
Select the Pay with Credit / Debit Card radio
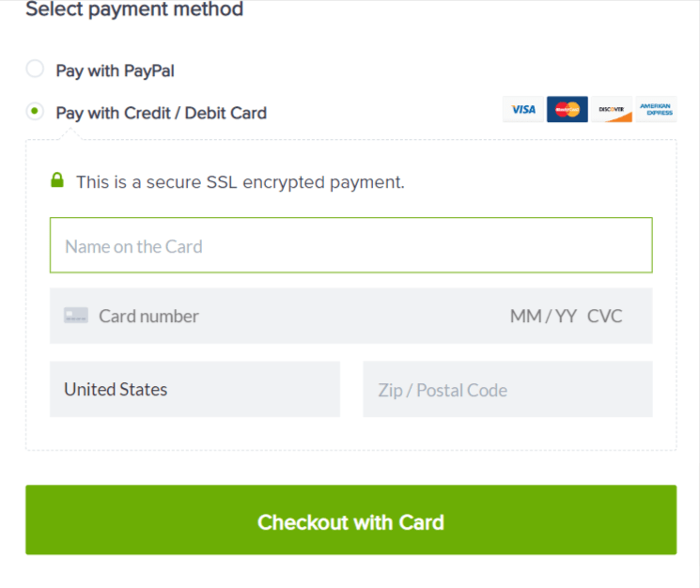pyautogui.click(x=35, y=111)
